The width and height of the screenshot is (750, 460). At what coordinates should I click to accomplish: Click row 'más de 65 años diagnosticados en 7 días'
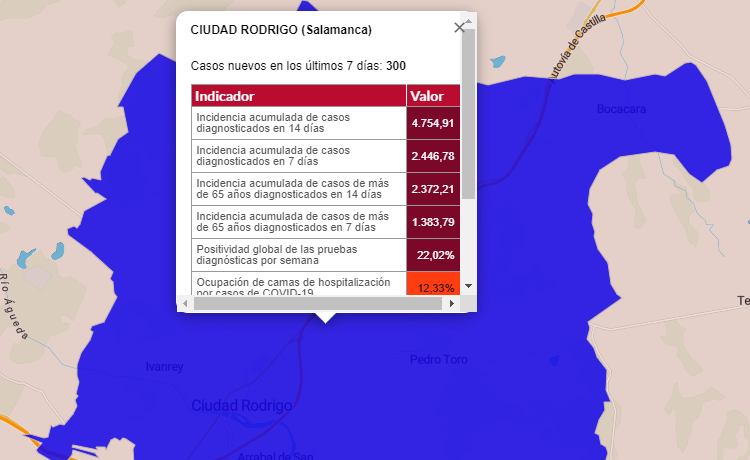(299, 222)
